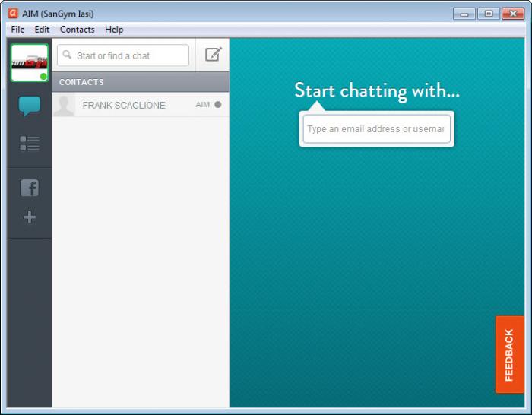Open the Help menu

click(x=114, y=30)
